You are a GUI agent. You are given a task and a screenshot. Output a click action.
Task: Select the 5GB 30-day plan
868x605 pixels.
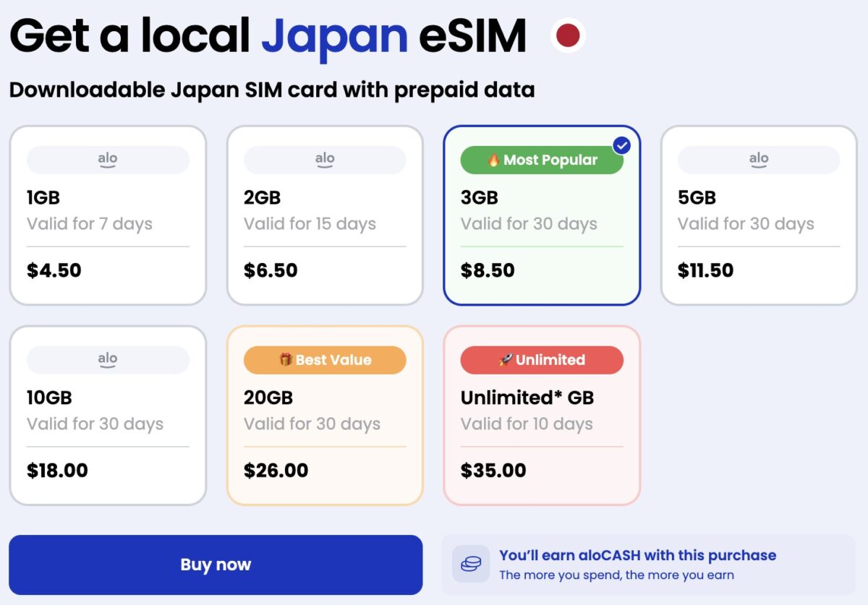pos(758,214)
